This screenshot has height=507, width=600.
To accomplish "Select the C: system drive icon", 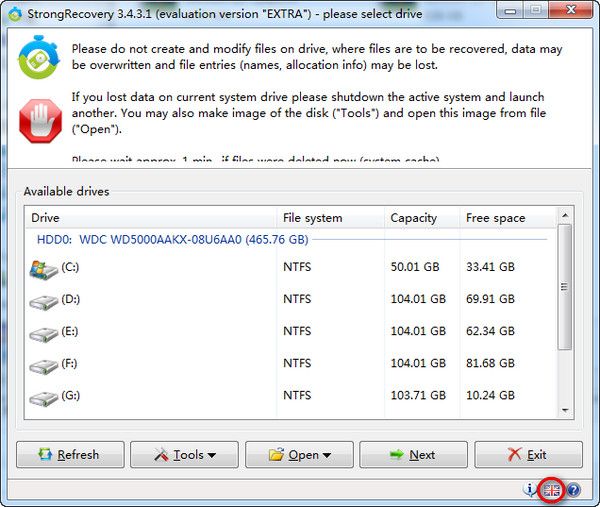I will tap(44, 268).
